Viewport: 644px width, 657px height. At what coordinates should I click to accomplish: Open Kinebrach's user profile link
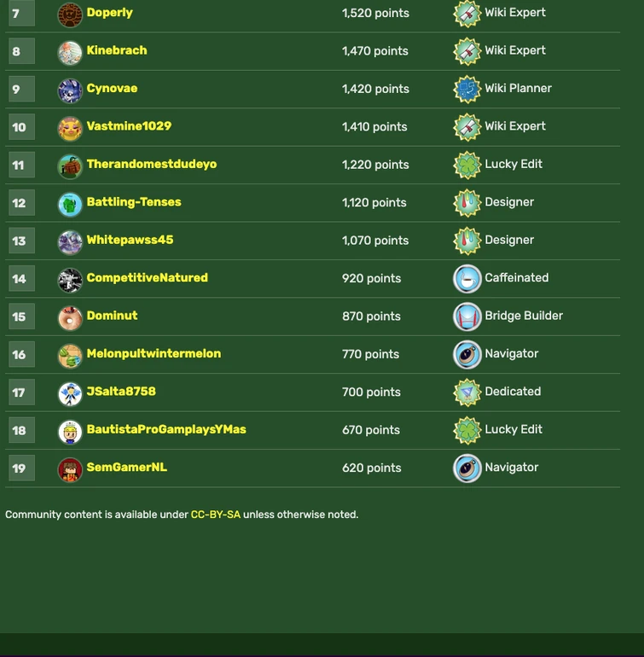[117, 50]
